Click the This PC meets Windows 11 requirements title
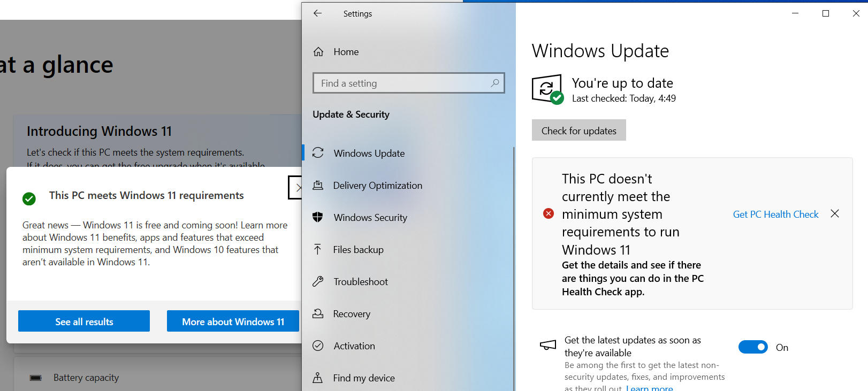 coord(147,195)
